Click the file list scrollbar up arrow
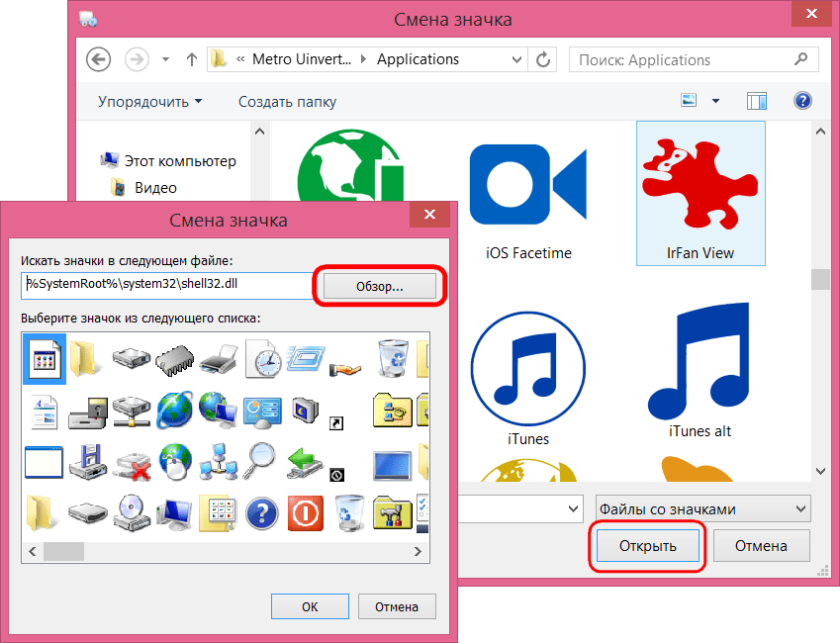The height and width of the screenshot is (643, 840). coord(820,132)
